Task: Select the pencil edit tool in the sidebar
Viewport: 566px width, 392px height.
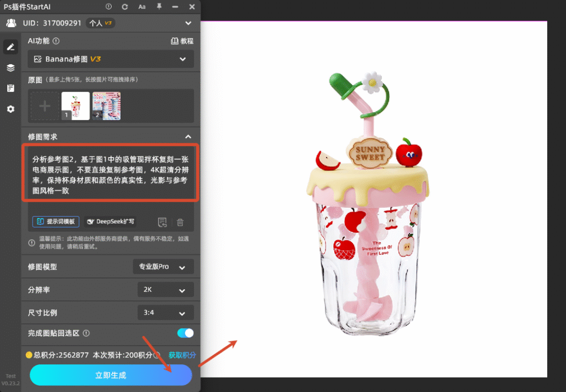Action: [x=10, y=47]
